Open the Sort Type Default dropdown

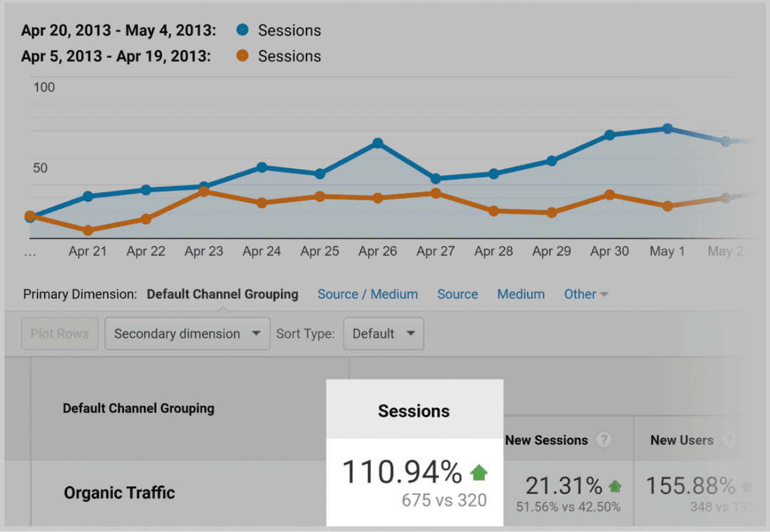(x=383, y=333)
